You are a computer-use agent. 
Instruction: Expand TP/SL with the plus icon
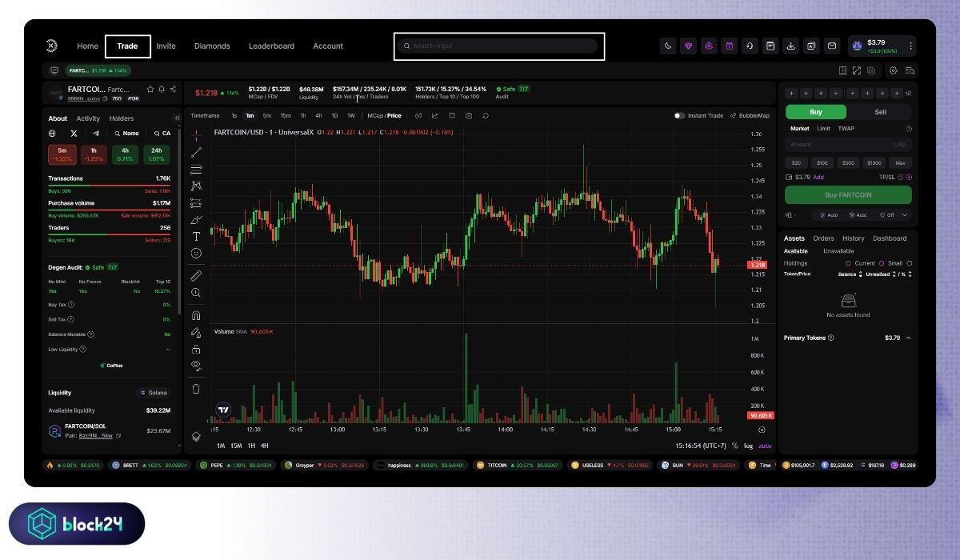click(909, 177)
